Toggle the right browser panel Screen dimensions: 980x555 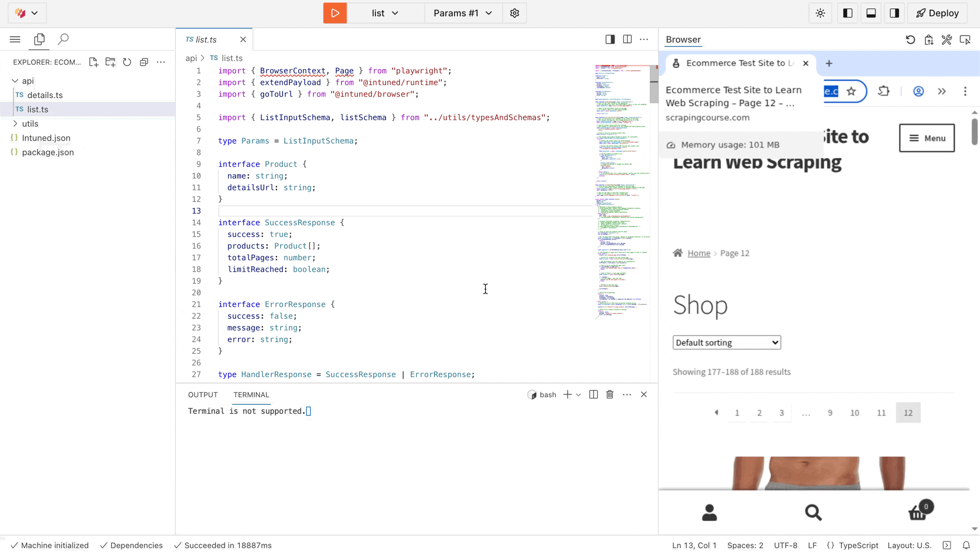(x=894, y=13)
